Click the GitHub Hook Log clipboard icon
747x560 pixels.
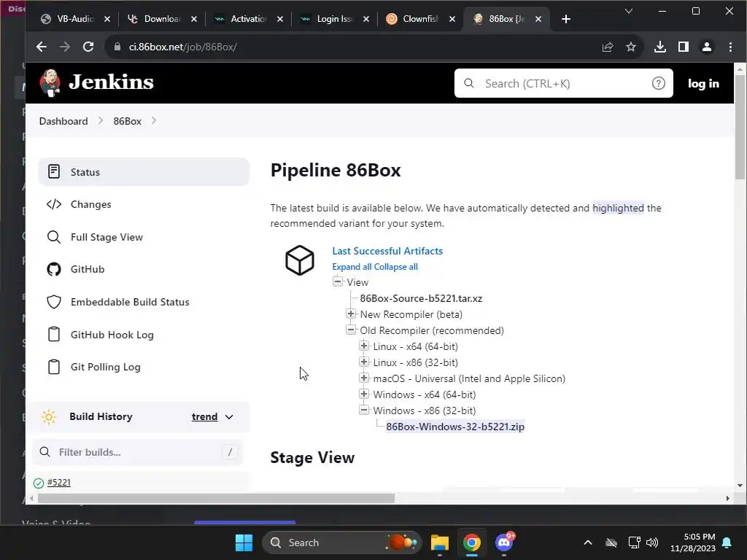point(54,334)
